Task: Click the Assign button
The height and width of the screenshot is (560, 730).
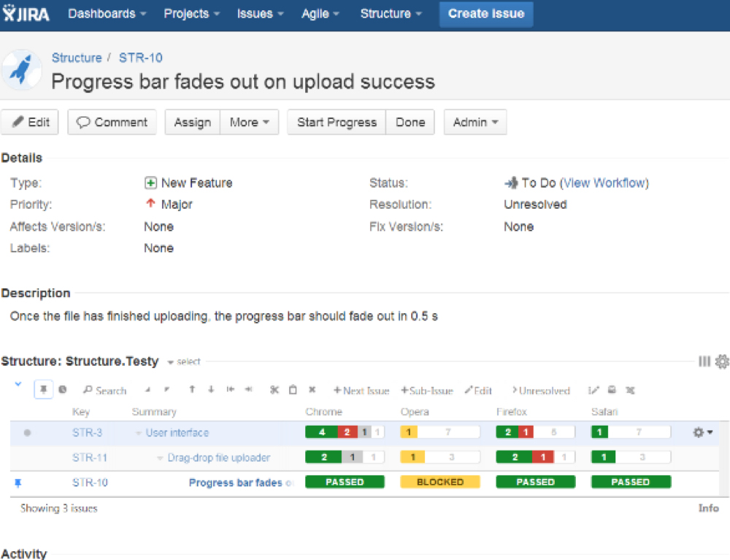Action: [x=192, y=122]
